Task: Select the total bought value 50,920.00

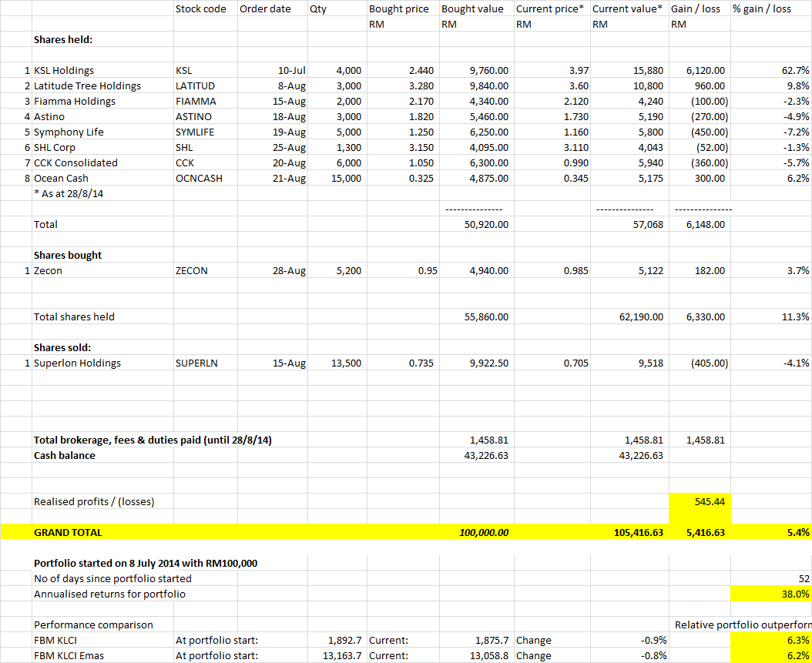Action: (x=476, y=225)
